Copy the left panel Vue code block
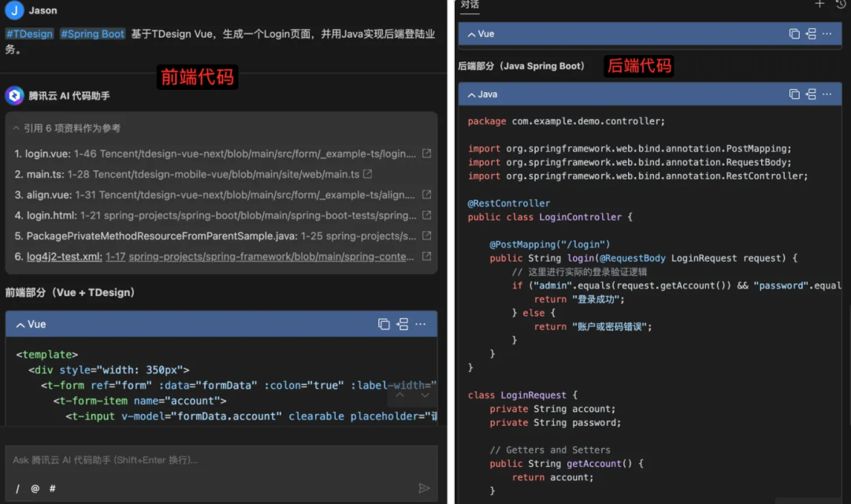This screenshot has height=504, width=851. coord(384,324)
